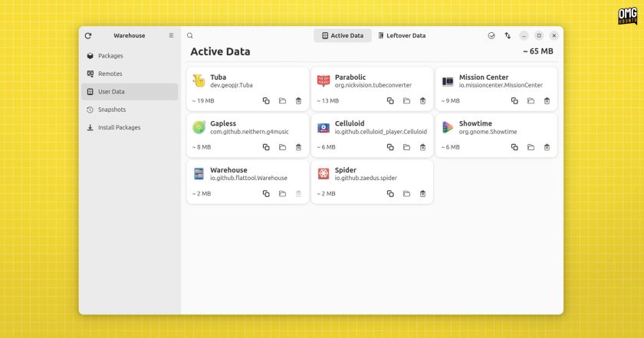Click the Tuba app icon
644x338 pixels.
(199, 81)
